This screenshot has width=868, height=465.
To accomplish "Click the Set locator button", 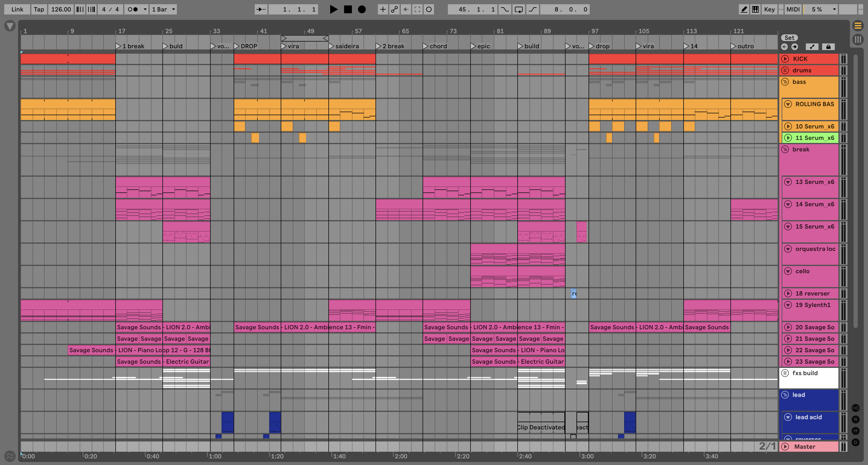I will (789, 38).
